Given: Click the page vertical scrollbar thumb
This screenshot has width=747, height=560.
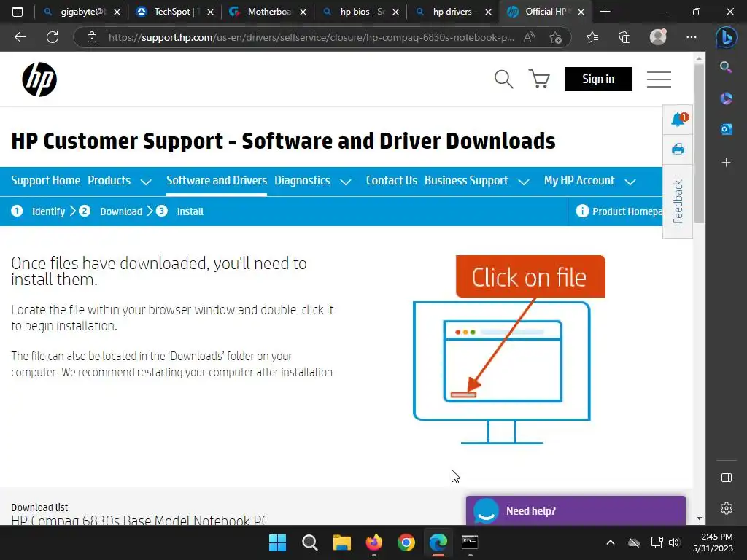Looking at the screenshot, I should point(698,143).
